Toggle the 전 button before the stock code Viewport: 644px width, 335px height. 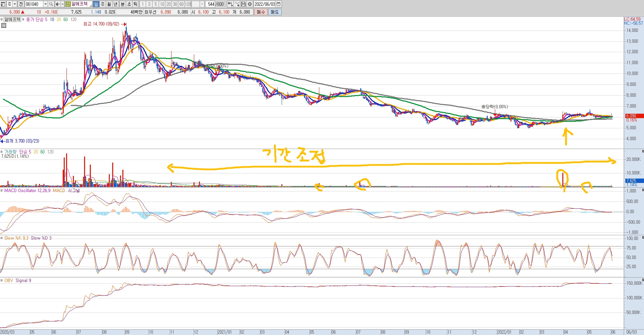coord(21,4)
